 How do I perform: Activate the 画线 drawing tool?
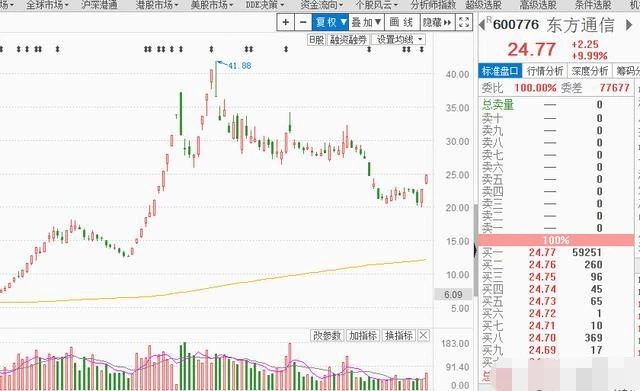402,22
